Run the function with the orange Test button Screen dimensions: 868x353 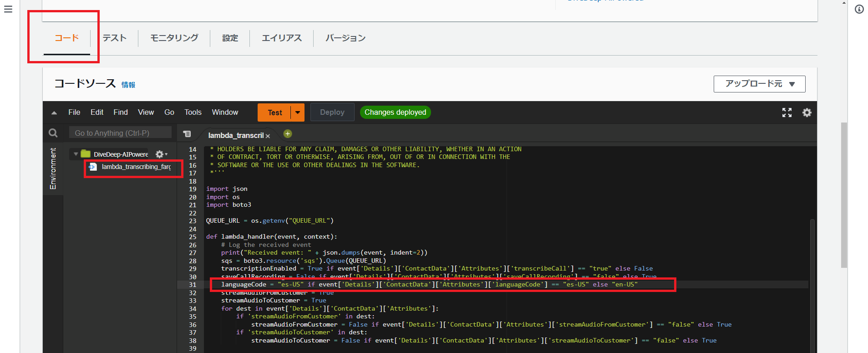coord(274,113)
